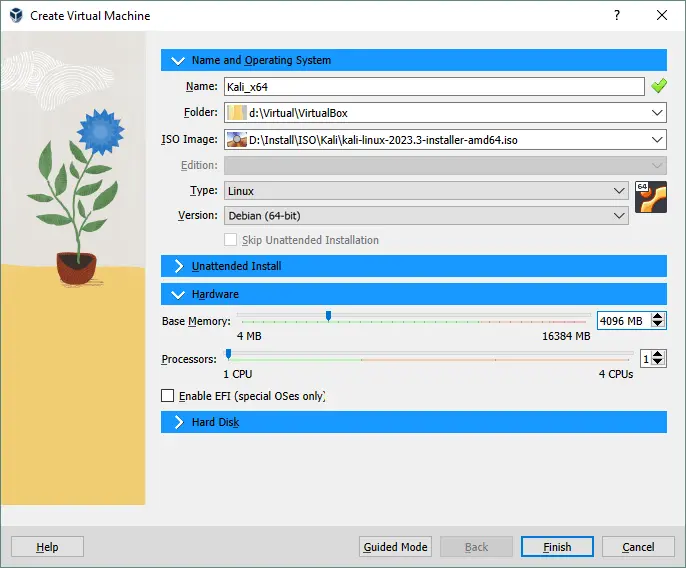Expand the Unattended Install section

(x=178, y=266)
